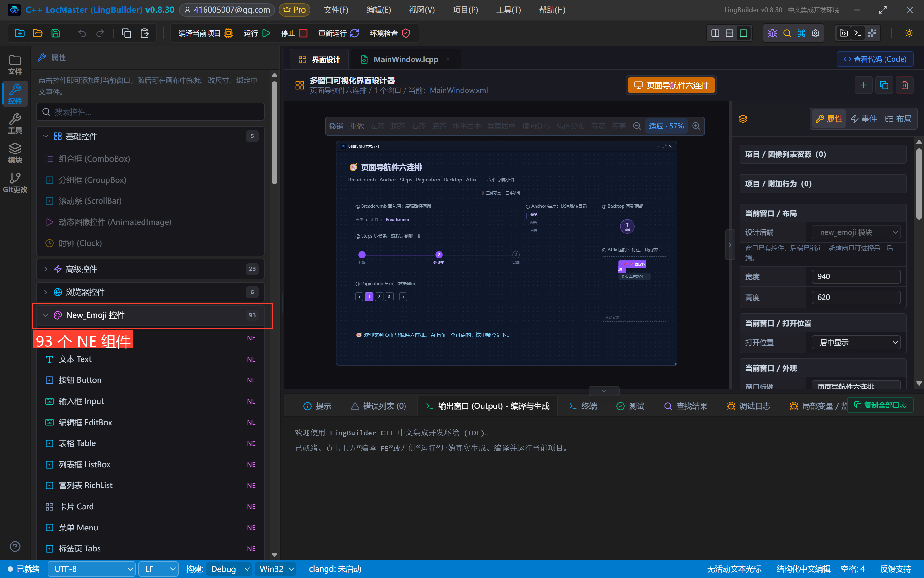
Task: Redo with the right arrow toolbar icon
Action: [x=100, y=33]
